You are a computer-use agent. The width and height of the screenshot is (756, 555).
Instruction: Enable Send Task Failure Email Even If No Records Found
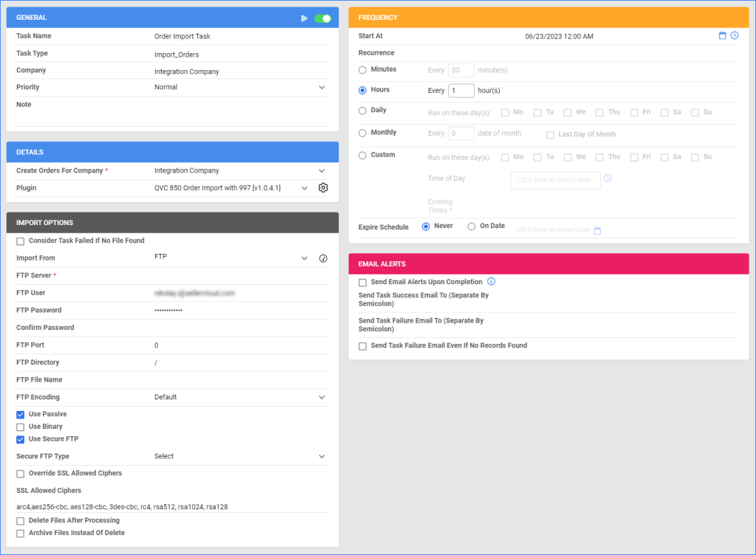tap(362, 345)
